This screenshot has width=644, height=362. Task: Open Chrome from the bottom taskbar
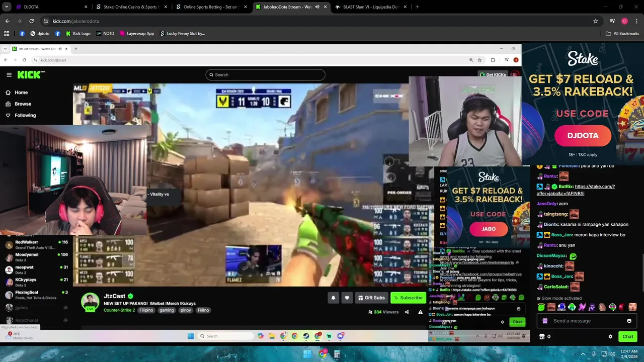click(x=323, y=354)
